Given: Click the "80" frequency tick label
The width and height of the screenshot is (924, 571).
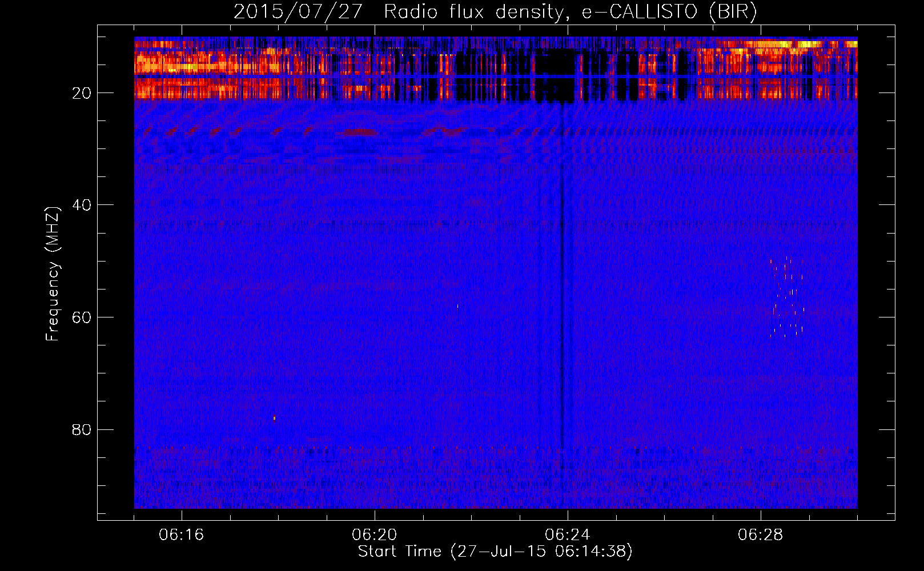Looking at the screenshot, I should (82, 429).
